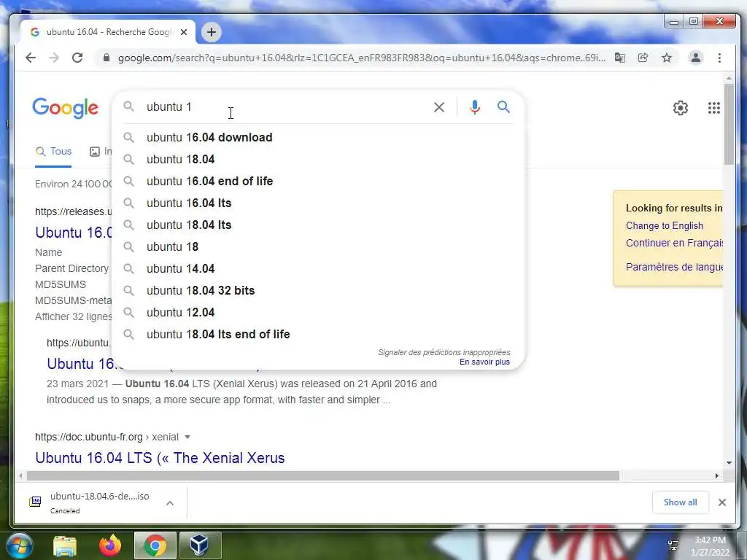Image resolution: width=747 pixels, height=560 pixels.
Task: Open the Google apps grid
Action: click(x=713, y=108)
